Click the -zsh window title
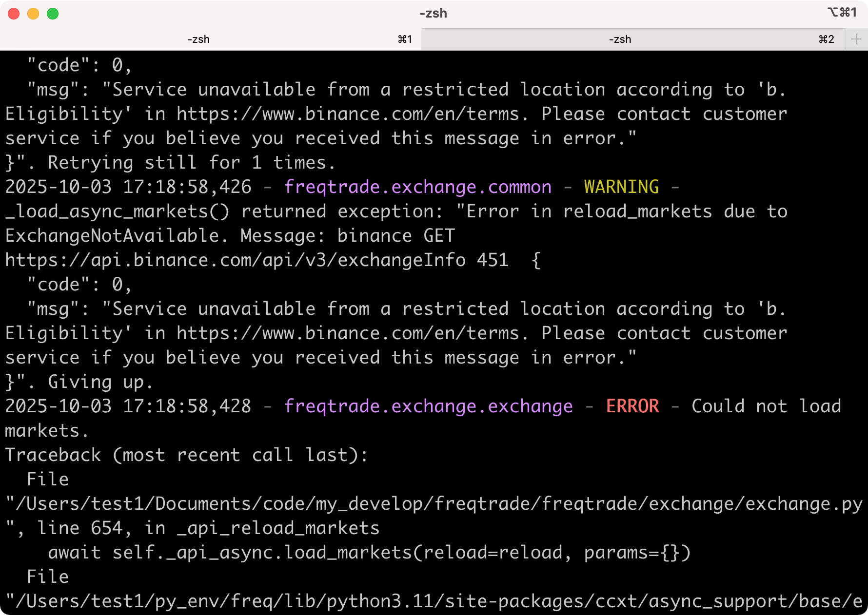The width and height of the screenshot is (868, 615). pyautogui.click(x=434, y=13)
